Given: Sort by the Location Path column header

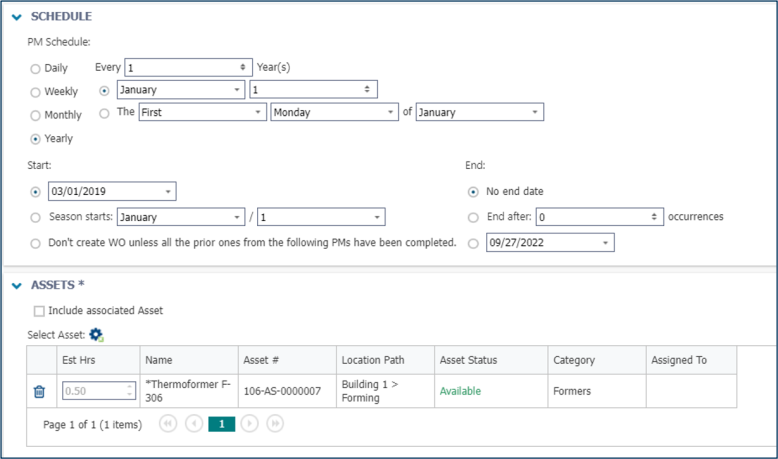Looking at the screenshot, I should pyautogui.click(x=373, y=360).
